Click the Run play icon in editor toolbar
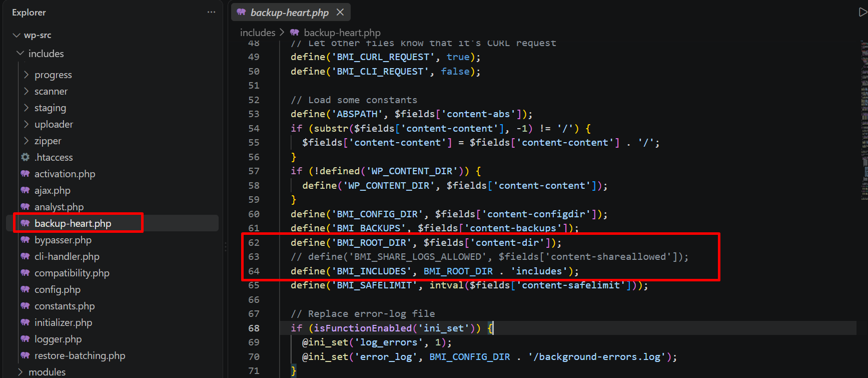 (862, 12)
